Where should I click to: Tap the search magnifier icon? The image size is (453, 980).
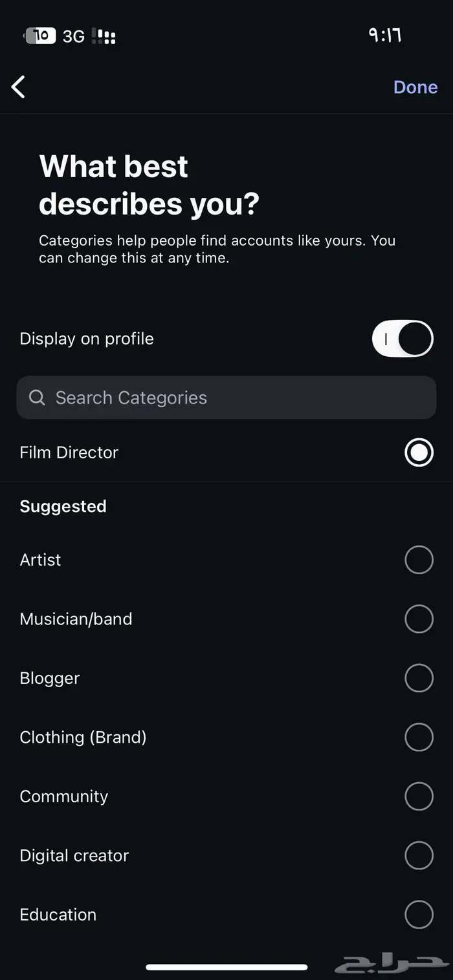[x=38, y=398]
